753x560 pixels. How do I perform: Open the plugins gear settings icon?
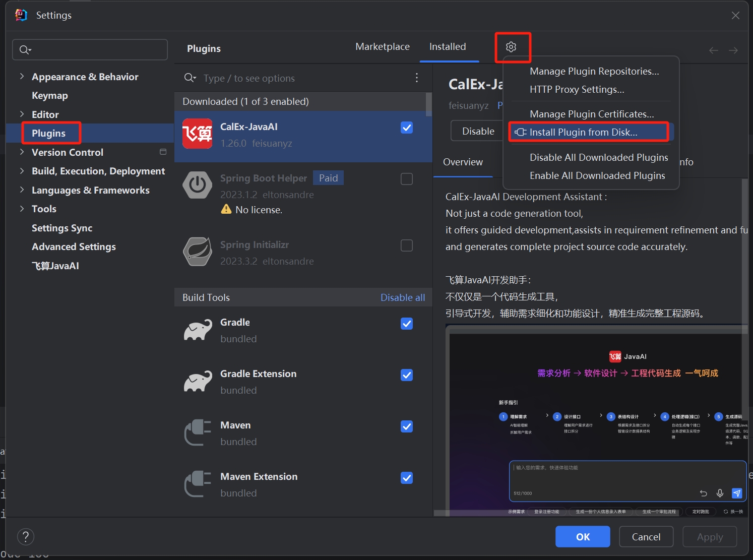(x=511, y=47)
